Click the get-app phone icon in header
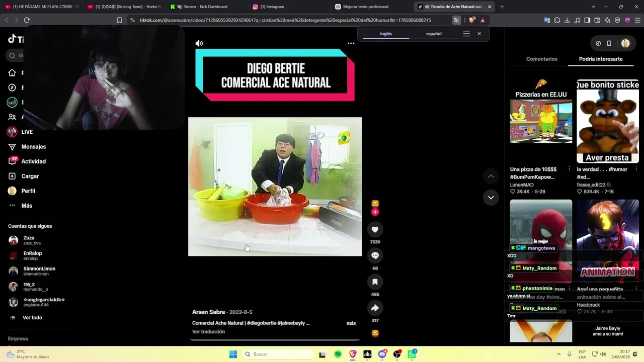 coord(609,43)
